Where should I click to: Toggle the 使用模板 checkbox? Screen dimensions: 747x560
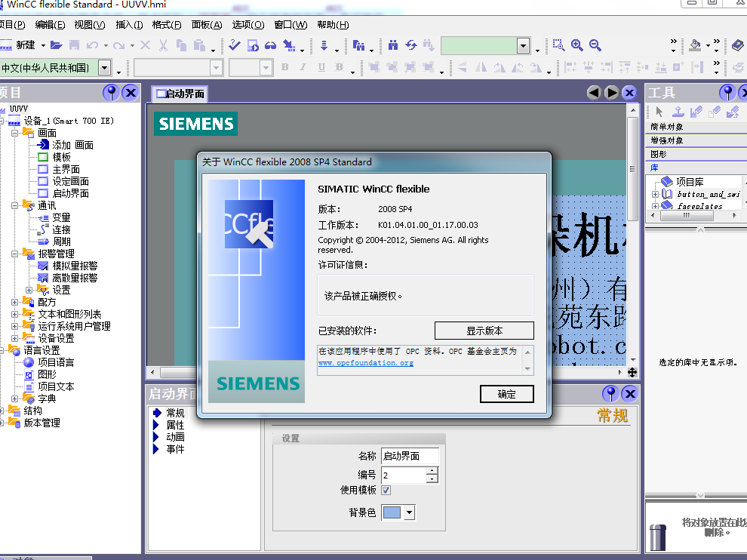pos(386,490)
